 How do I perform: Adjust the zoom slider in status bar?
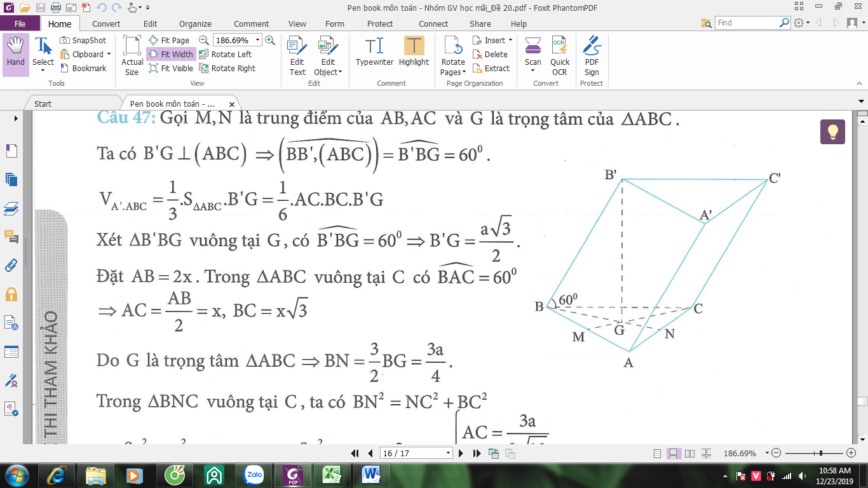822,453
